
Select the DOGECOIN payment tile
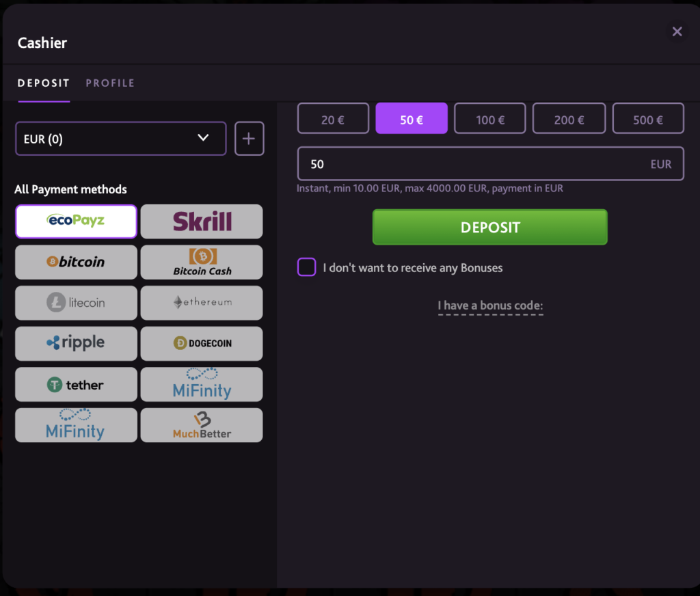tap(202, 343)
